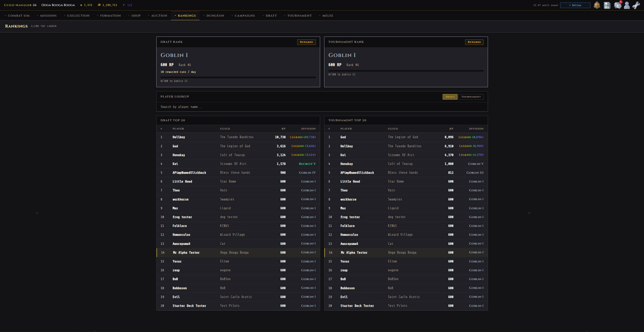Expand the Missions menu
This screenshot has width=644, height=332.
pyautogui.click(x=47, y=15)
